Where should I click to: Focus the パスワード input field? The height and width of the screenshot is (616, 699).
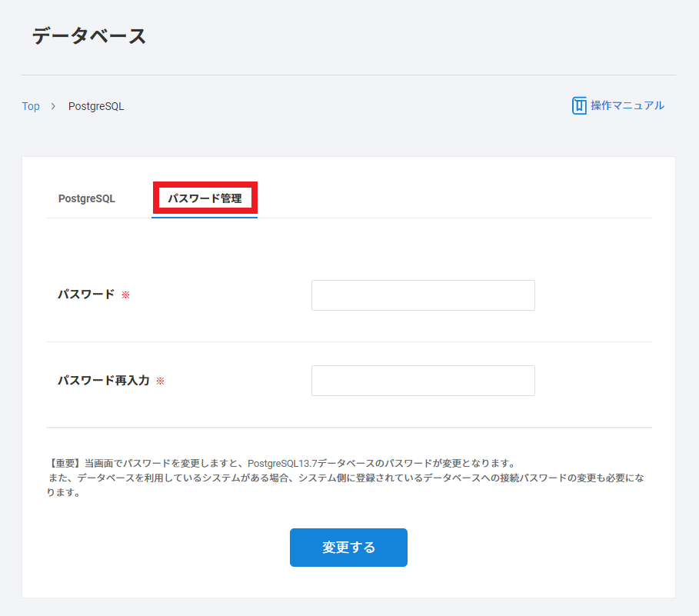coord(423,295)
